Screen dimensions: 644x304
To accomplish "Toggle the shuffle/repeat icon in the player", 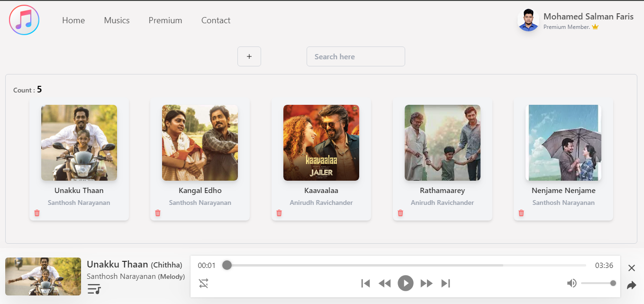I will coord(204,284).
